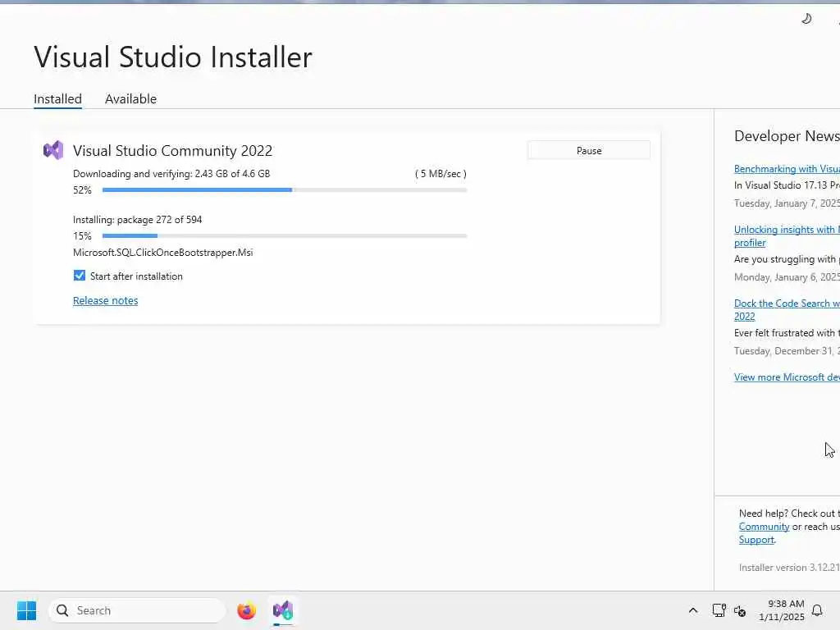Show hidden system tray icons

[x=692, y=610]
